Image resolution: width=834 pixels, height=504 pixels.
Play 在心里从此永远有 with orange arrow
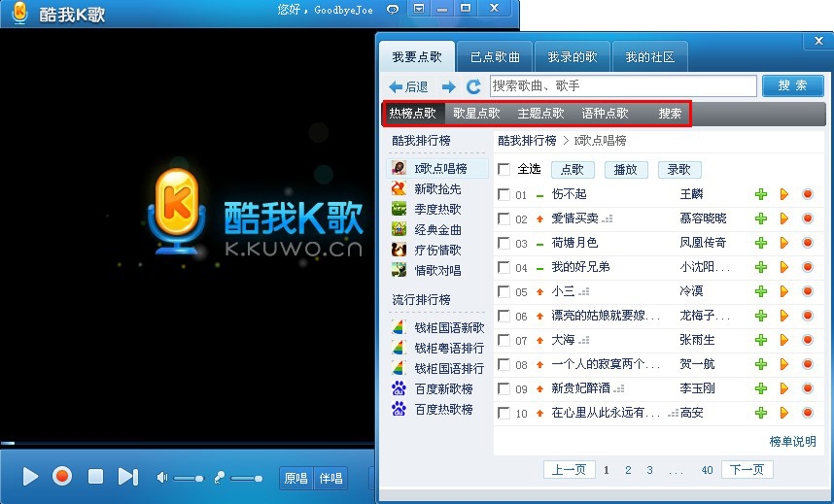coord(784,413)
